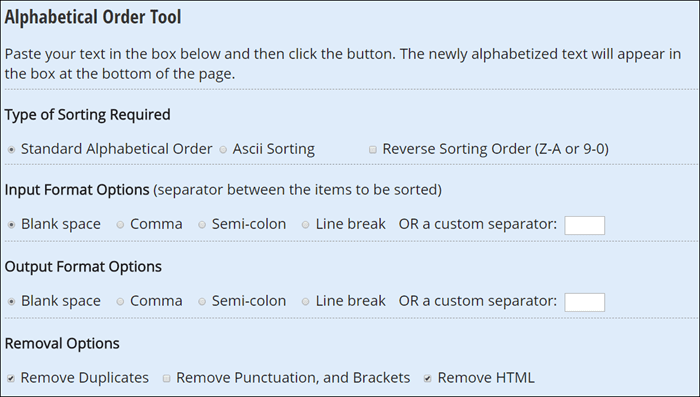Select Line break for output format
The height and width of the screenshot is (397, 700).
pyautogui.click(x=305, y=301)
